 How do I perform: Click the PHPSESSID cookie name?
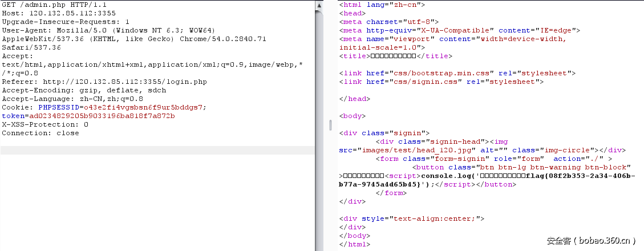[x=59, y=107]
